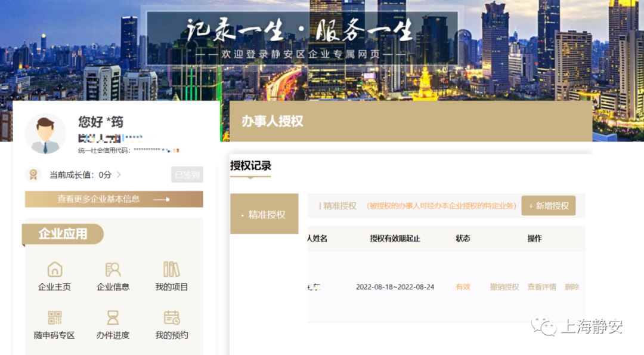Click the + 新增授权 button
Viewport: 644px width, 355px height.
click(548, 205)
